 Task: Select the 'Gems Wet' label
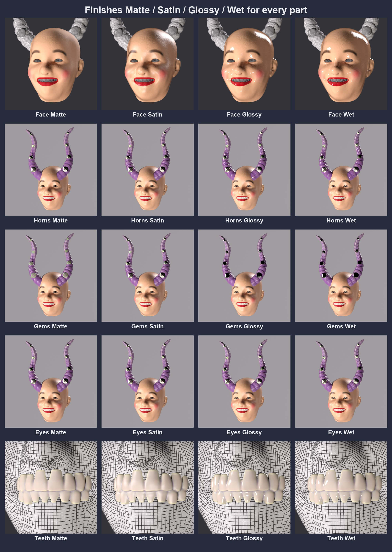click(x=341, y=326)
